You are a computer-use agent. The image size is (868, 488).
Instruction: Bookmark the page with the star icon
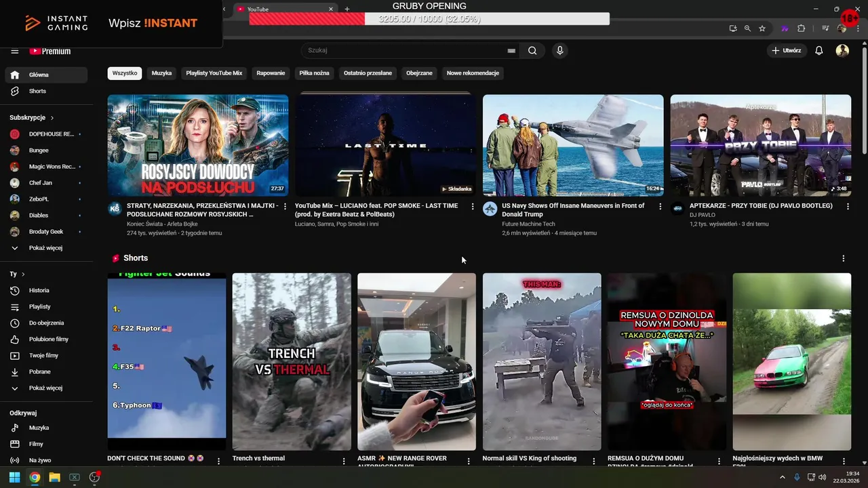(762, 28)
